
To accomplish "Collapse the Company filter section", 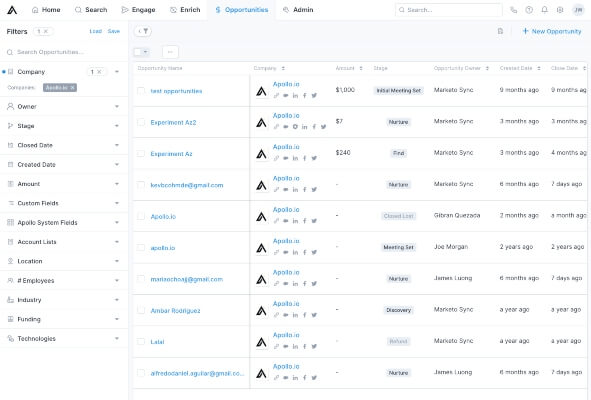I will tap(117, 72).
